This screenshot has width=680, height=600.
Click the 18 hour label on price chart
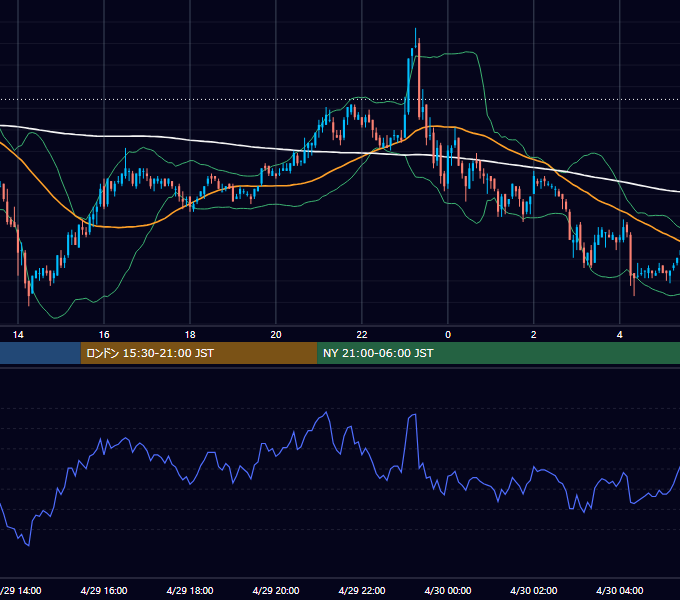(190, 335)
